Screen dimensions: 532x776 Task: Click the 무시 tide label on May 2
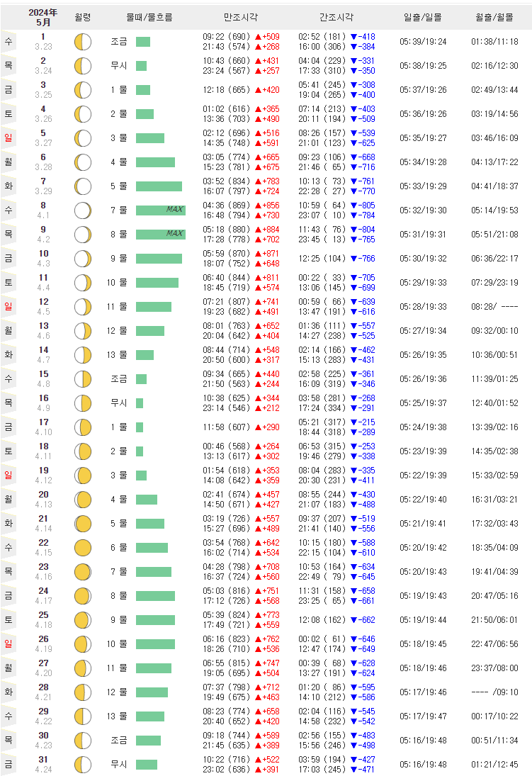119,66
